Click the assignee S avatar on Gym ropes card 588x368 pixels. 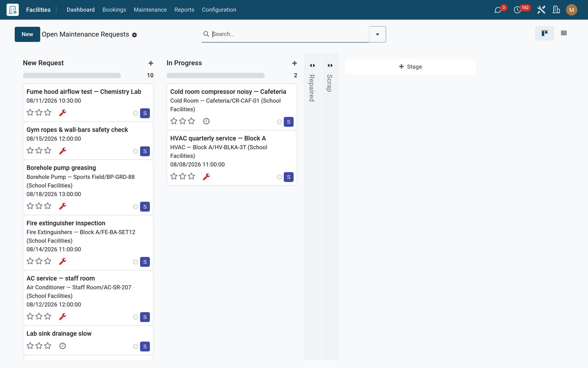pyautogui.click(x=145, y=151)
